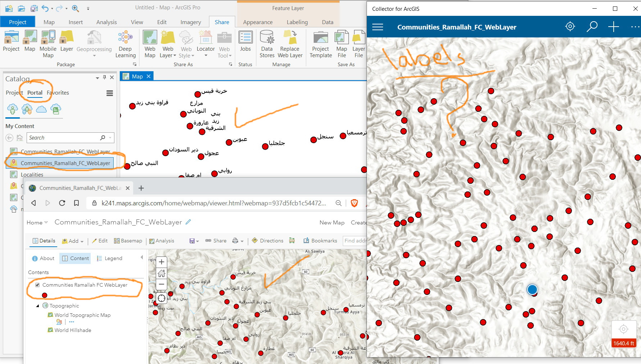Image resolution: width=641 pixels, height=364 pixels.
Task: Click the web map zoom in button
Action: [162, 262]
